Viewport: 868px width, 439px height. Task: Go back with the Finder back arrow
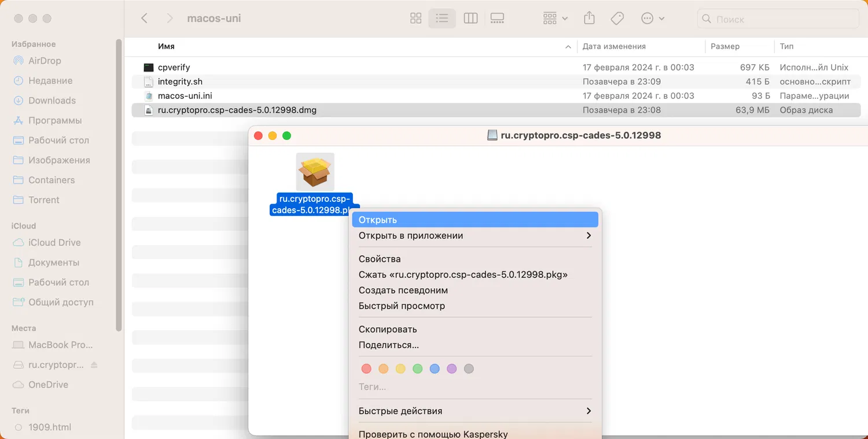click(x=145, y=19)
